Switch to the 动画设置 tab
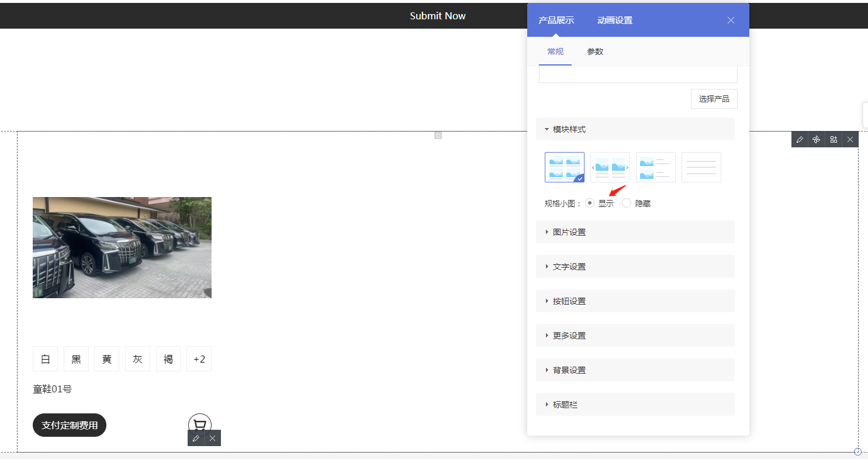Viewport: 868px width, 459px height. pos(614,20)
